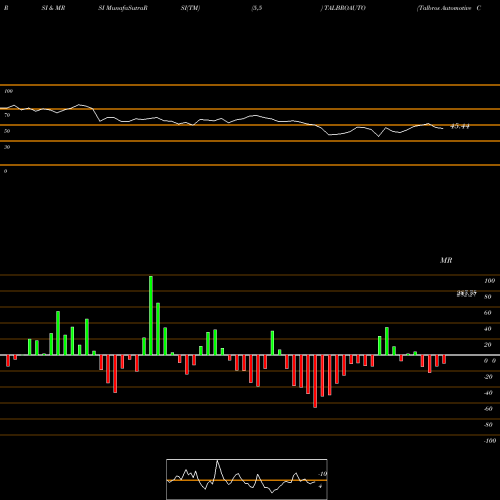Click the current RSI value 45.44
Image resolution: width=500 pixels, height=500 pixels.
click(x=460, y=126)
